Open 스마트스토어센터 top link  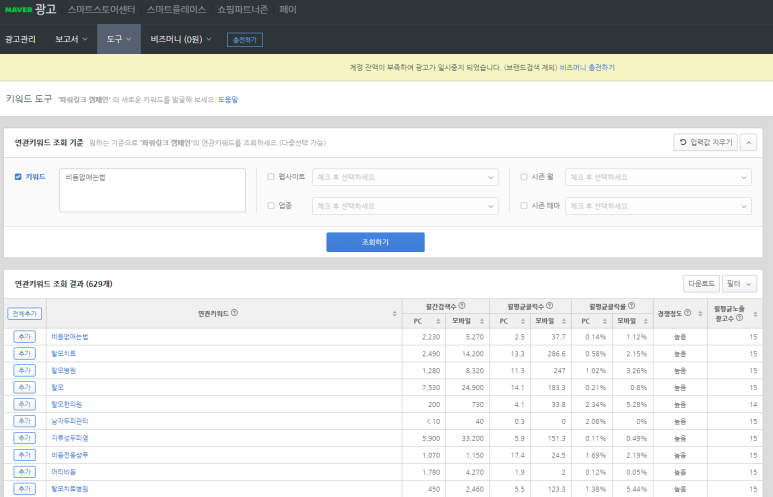tap(102, 9)
